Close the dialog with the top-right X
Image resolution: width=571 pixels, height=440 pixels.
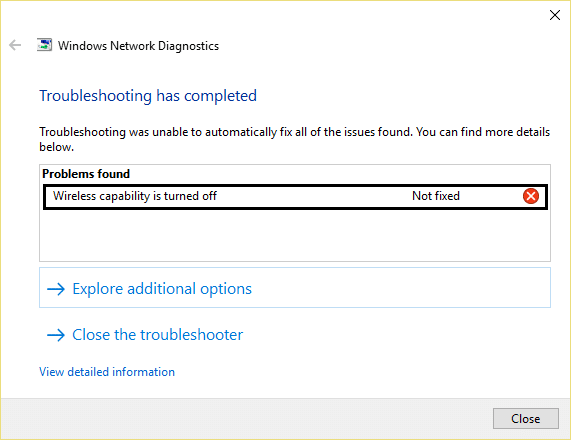(x=555, y=15)
